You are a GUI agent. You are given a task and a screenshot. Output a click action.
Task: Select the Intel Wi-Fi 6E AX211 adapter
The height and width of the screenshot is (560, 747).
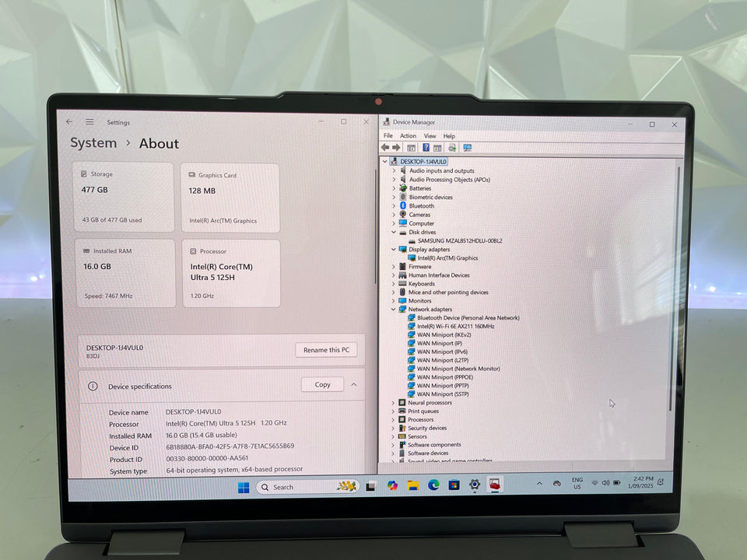[x=455, y=326]
